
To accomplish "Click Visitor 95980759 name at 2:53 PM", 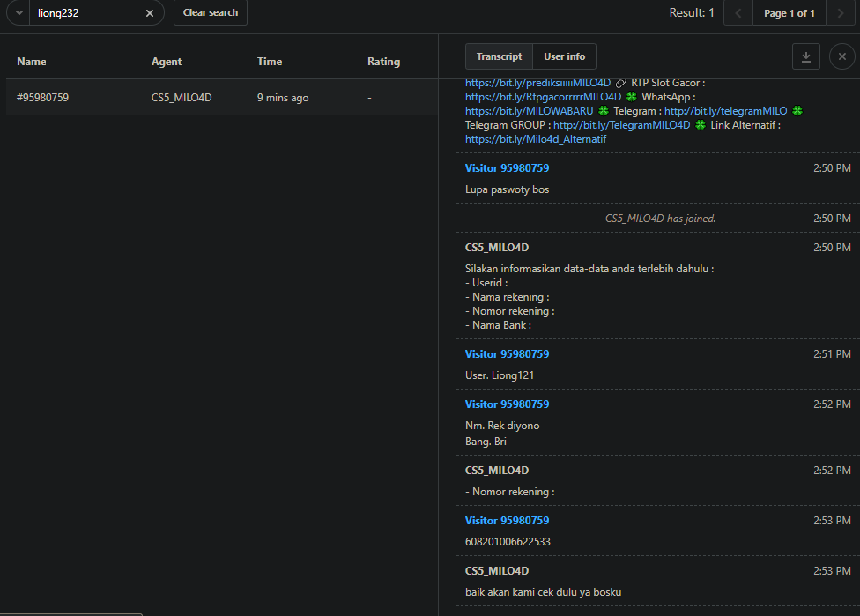I will (507, 521).
